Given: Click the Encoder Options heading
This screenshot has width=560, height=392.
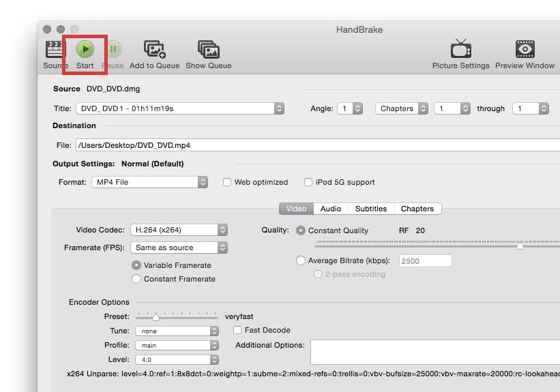Looking at the screenshot, I should (99, 302).
